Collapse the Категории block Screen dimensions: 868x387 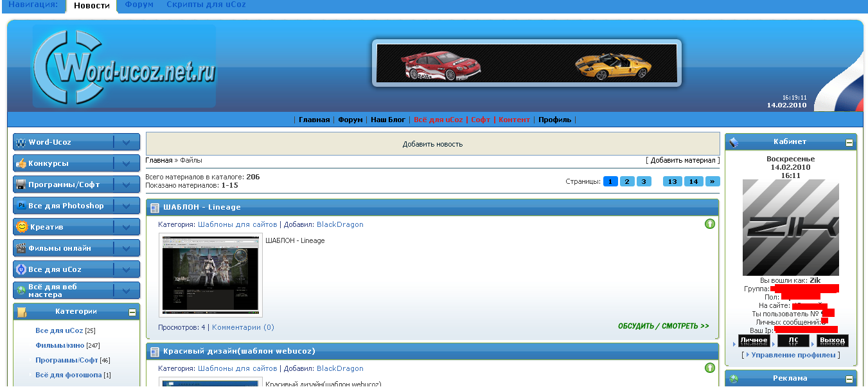point(132,312)
